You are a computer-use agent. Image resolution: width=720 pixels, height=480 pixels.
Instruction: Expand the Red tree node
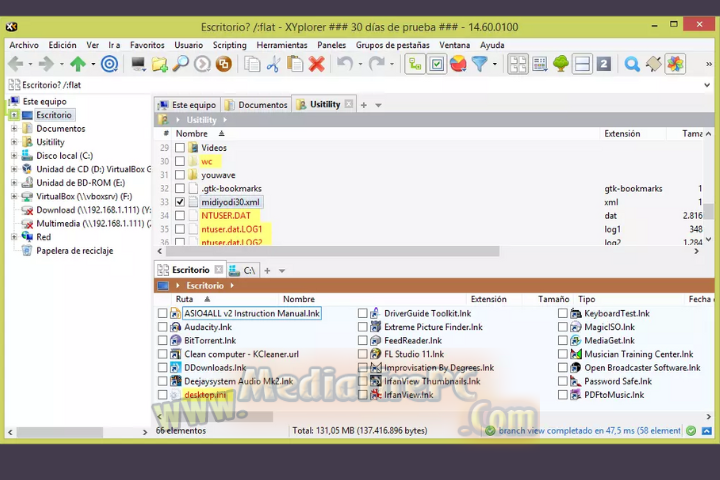click(14, 237)
